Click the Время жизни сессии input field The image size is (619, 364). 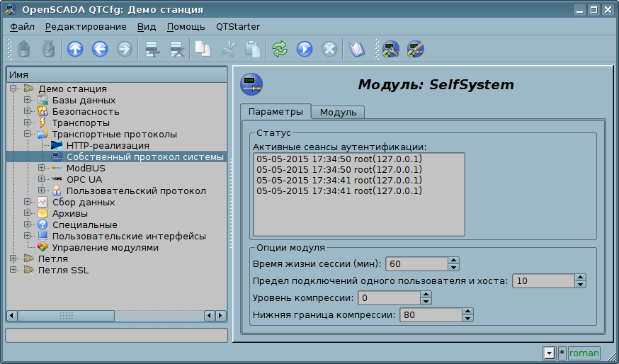417,264
